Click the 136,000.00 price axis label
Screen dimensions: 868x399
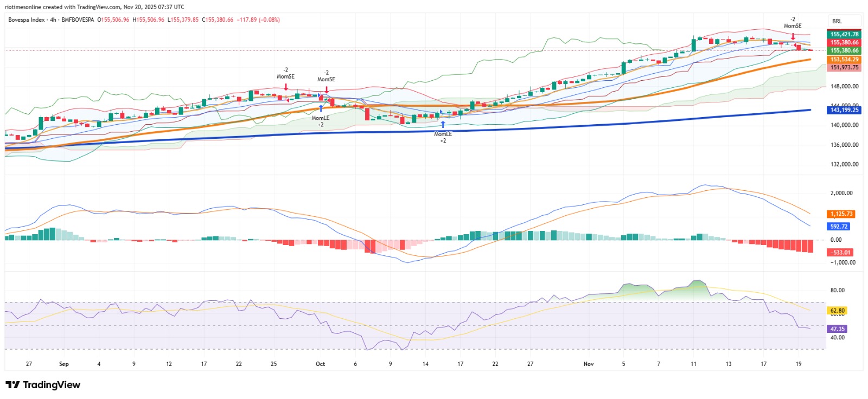[x=845, y=145]
